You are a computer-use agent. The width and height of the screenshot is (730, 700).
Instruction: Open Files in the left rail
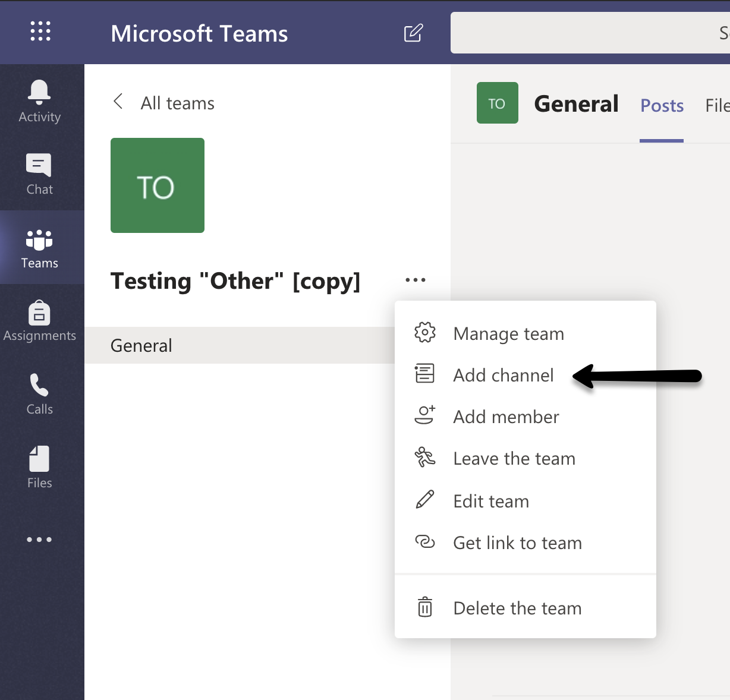point(40,468)
